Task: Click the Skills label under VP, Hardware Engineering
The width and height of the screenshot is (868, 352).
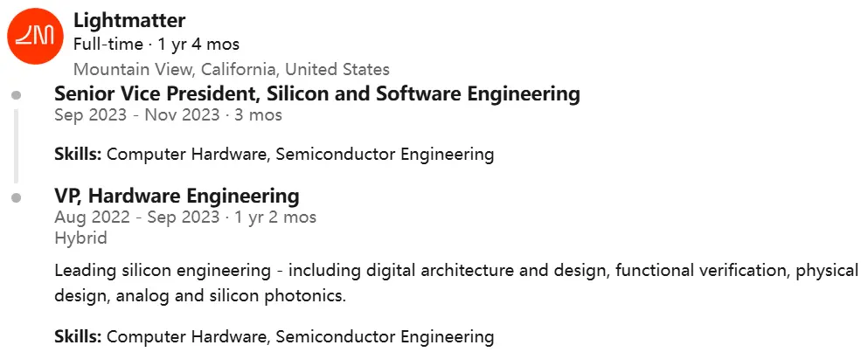Action: [x=78, y=336]
